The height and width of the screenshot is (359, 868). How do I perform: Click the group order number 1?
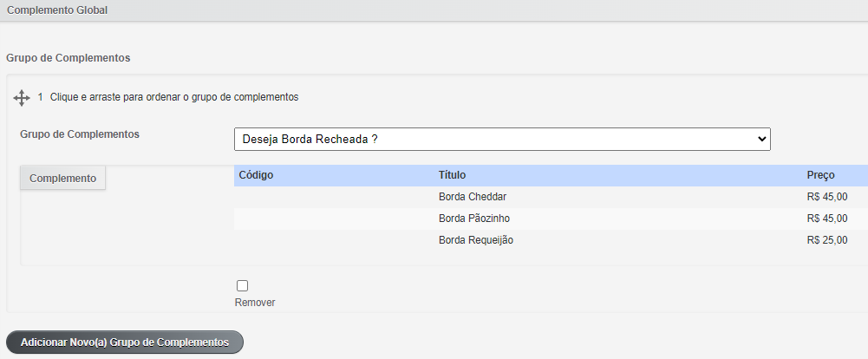tap(40, 97)
